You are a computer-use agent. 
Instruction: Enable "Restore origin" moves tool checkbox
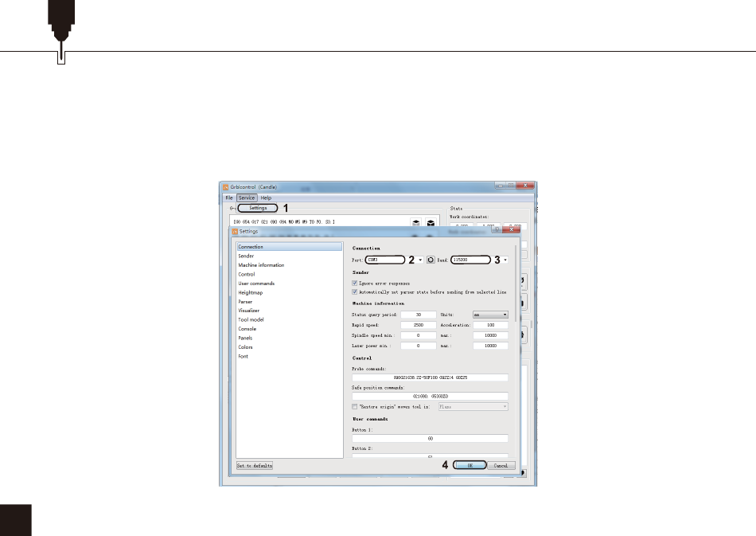pos(355,406)
